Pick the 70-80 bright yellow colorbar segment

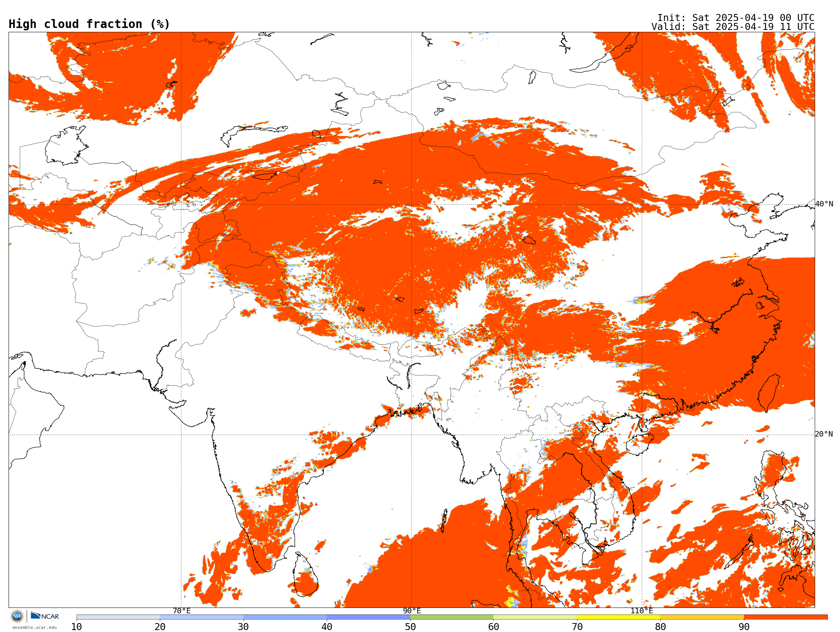(x=619, y=617)
